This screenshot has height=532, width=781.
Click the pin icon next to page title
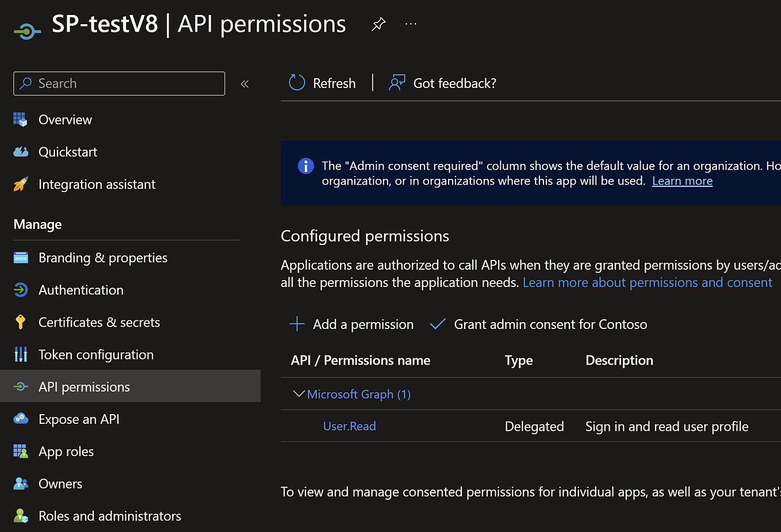pos(378,24)
